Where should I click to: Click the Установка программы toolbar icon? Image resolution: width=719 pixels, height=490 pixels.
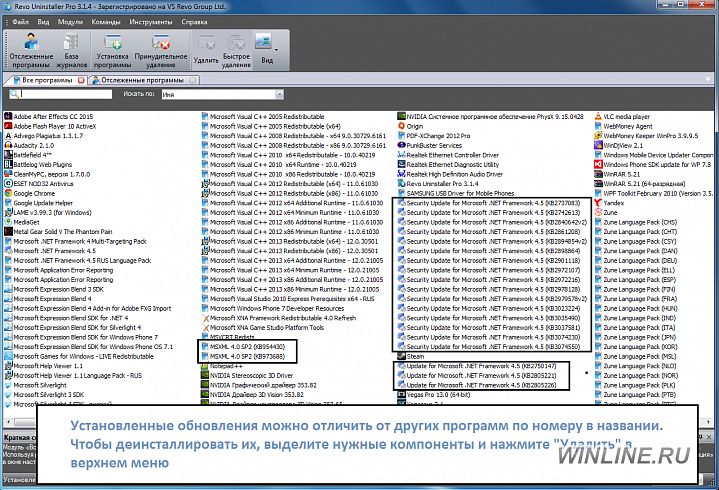pos(113,49)
